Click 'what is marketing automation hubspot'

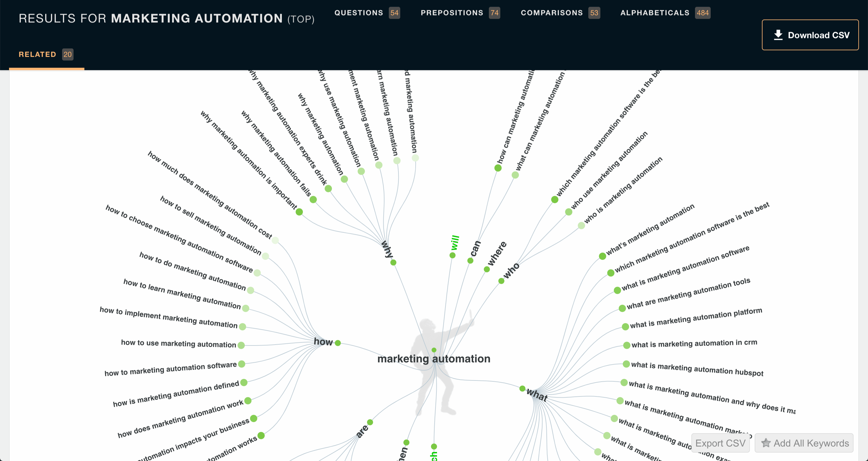coord(697,369)
